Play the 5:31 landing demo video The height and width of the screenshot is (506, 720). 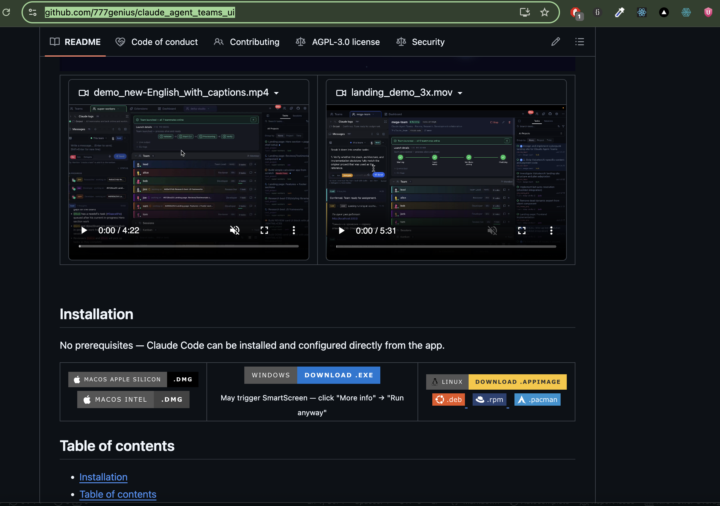point(341,231)
